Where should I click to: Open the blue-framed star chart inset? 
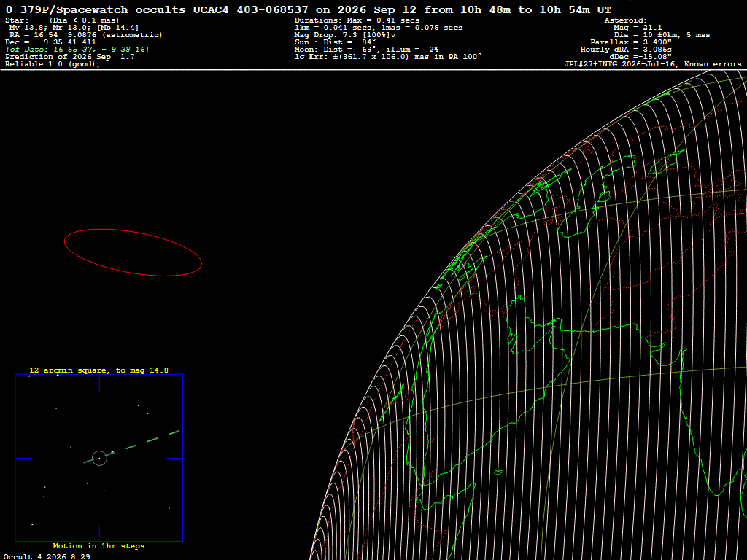click(x=99, y=458)
